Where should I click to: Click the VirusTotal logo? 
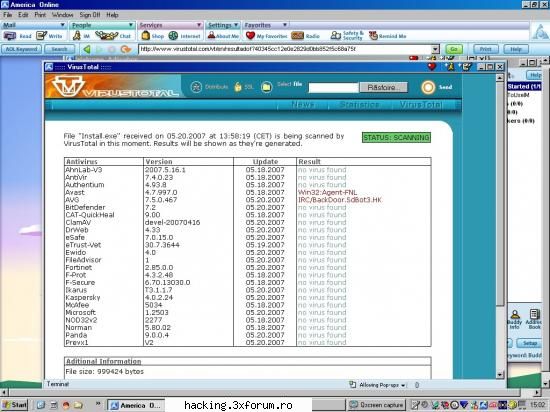pos(114,86)
